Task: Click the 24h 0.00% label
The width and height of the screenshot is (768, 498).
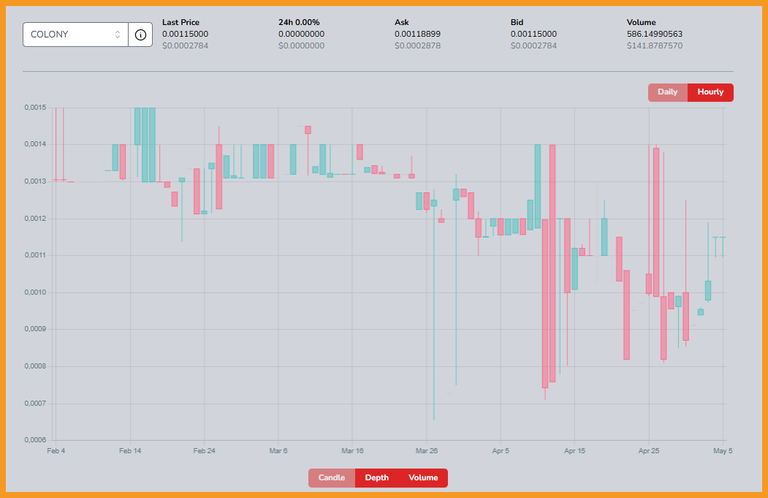Action: 299,23
